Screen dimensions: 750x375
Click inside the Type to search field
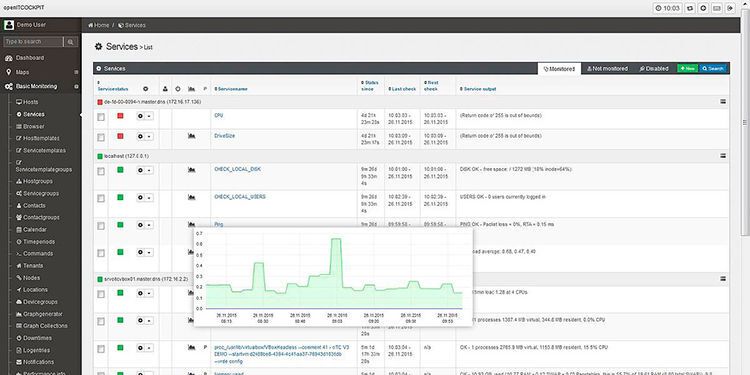[33, 42]
